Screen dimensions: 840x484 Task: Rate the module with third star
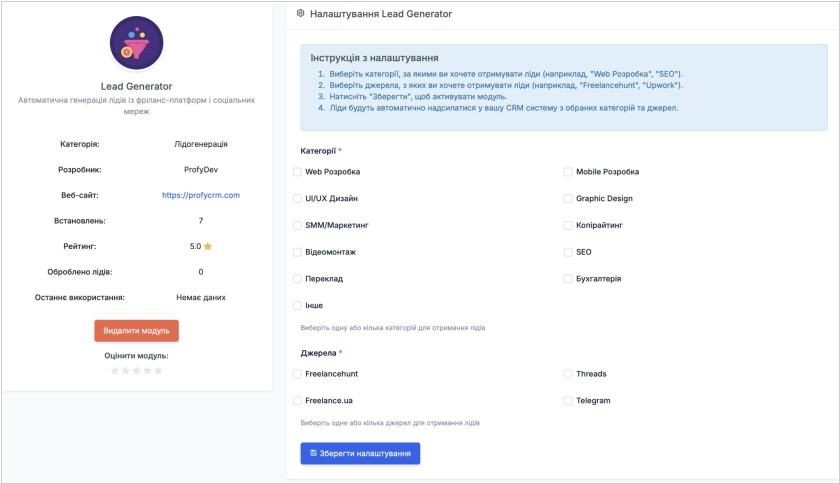(x=136, y=370)
